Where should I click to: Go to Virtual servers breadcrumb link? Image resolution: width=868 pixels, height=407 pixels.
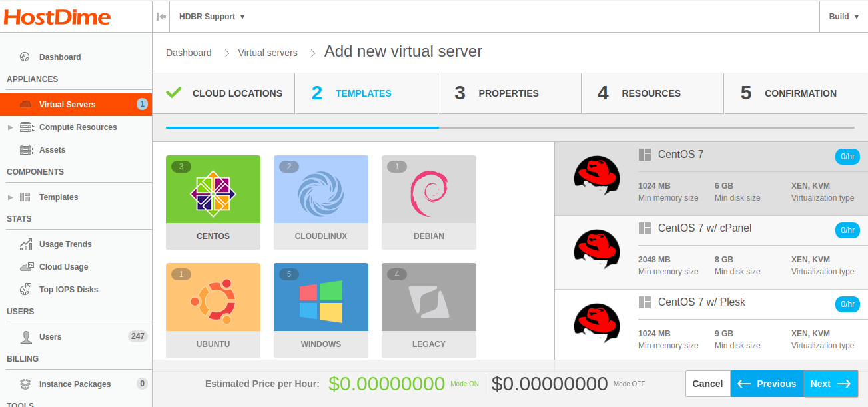[x=268, y=53]
